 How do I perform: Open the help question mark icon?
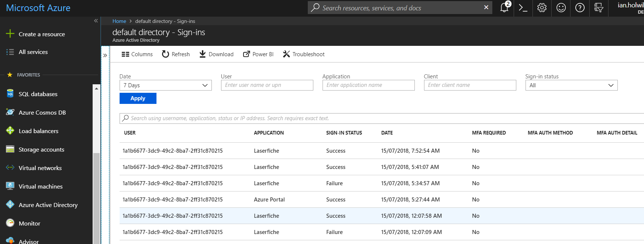click(x=580, y=8)
